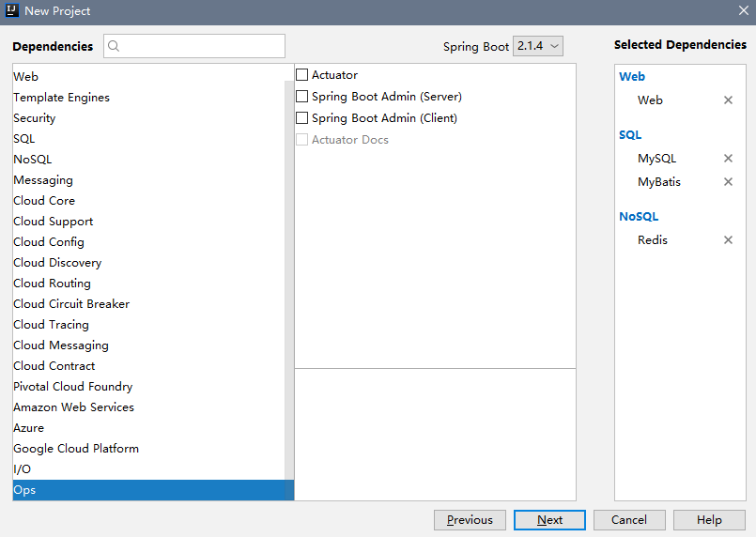Click the blue SQL group header
Screen dimensions: 756x537
(x=630, y=135)
